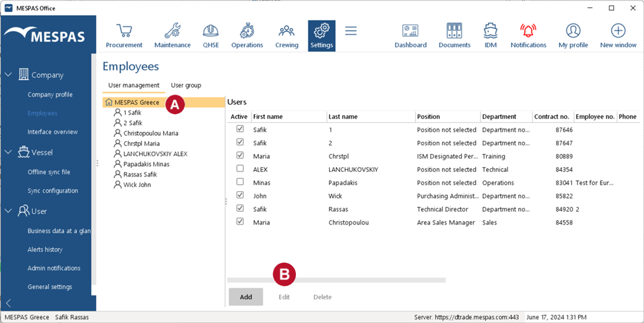Click the Contract no. column header
The image size is (644, 323).
[553, 117]
